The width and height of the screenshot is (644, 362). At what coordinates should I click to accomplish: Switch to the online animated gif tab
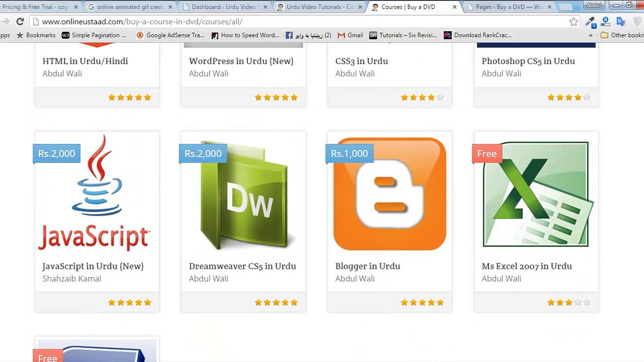[x=130, y=7]
